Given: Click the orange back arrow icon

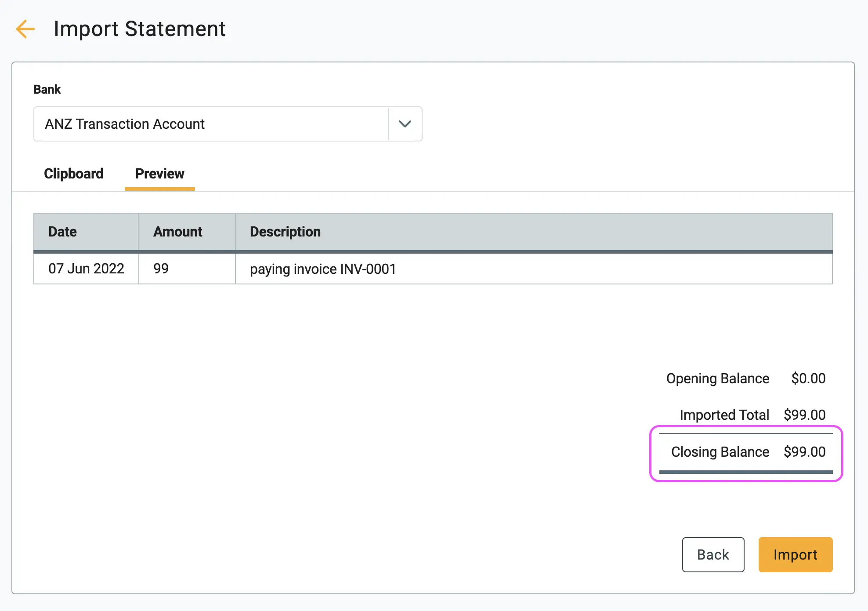Looking at the screenshot, I should (x=25, y=29).
